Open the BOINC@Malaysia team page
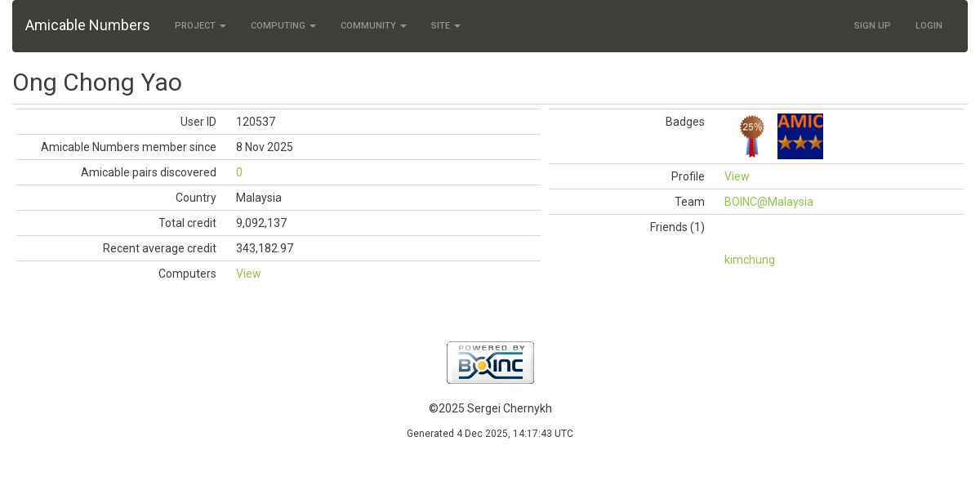The width and height of the screenshot is (980, 490). pos(768,202)
